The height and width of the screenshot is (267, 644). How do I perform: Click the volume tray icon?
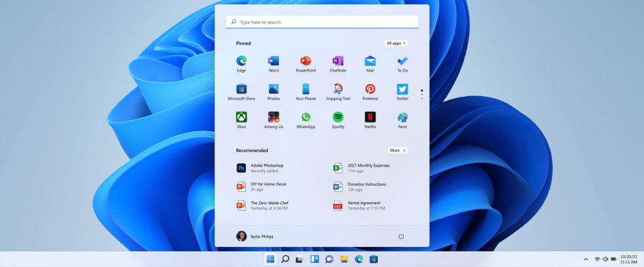tap(606, 259)
